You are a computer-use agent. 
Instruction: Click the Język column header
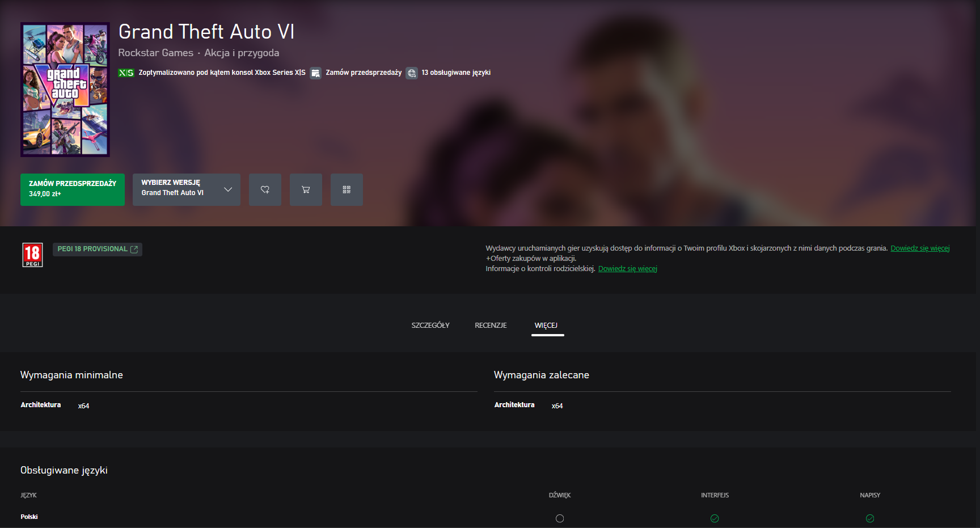tap(28, 495)
